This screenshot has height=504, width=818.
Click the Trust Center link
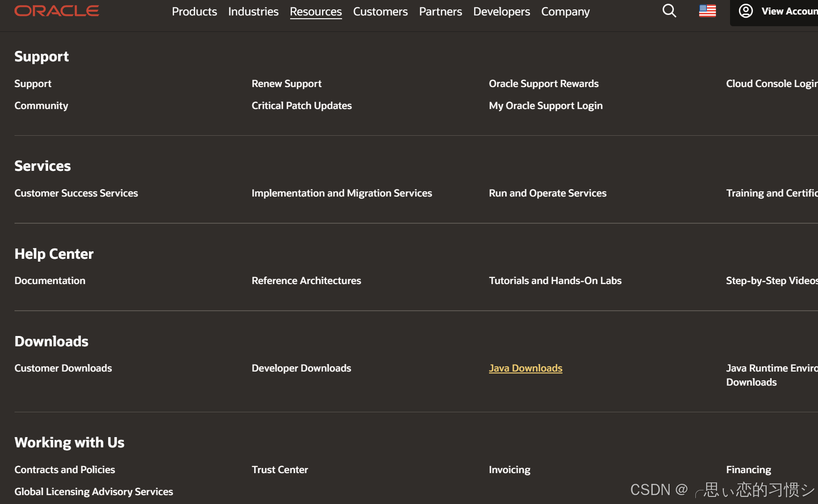click(280, 470)
